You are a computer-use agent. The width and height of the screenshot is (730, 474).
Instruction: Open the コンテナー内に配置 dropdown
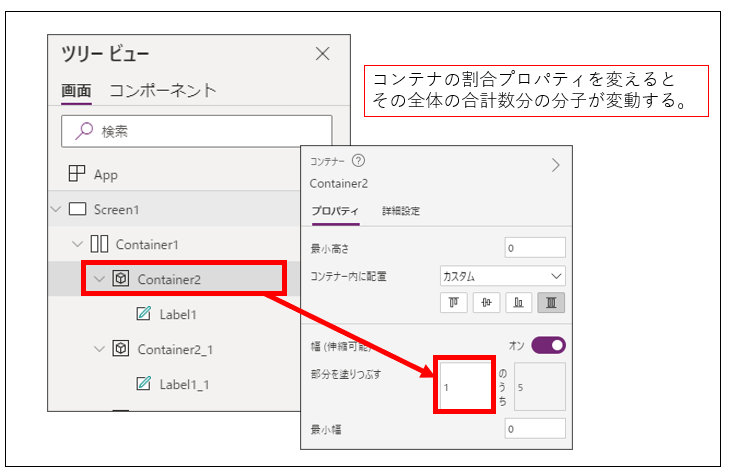point(502,276)
